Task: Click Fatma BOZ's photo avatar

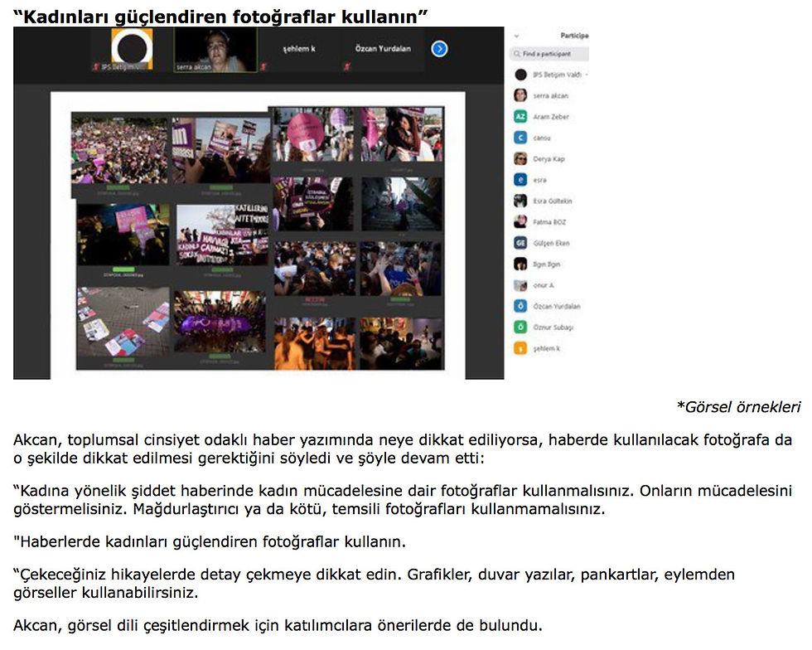Action: [x=520, y=222]
